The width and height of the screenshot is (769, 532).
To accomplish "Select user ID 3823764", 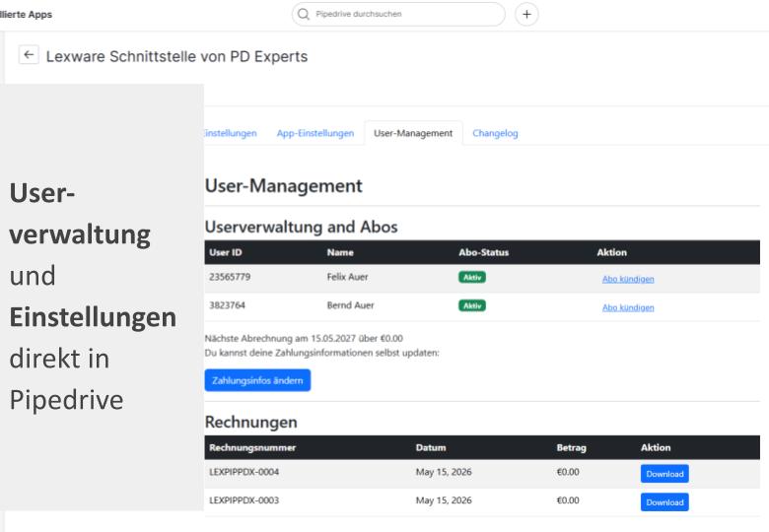I will point(227,305).
